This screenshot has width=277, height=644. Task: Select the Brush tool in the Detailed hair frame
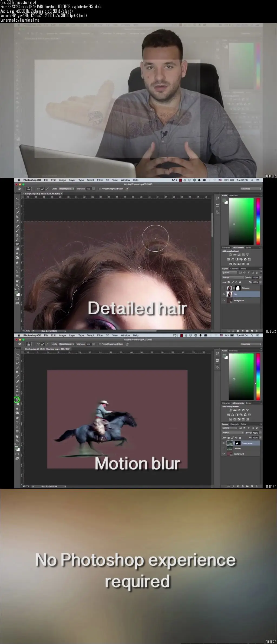click(17, 231)
